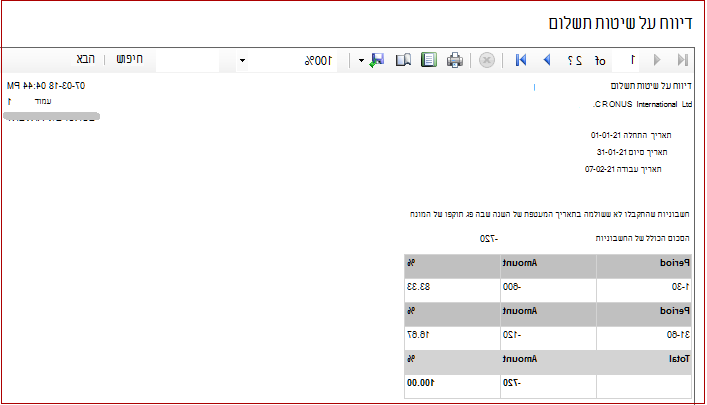This screenshot has width=707, height=405.
Task: Click the timestamp 07-03-18 04:44 PM
Action: [x=46, y=86]
